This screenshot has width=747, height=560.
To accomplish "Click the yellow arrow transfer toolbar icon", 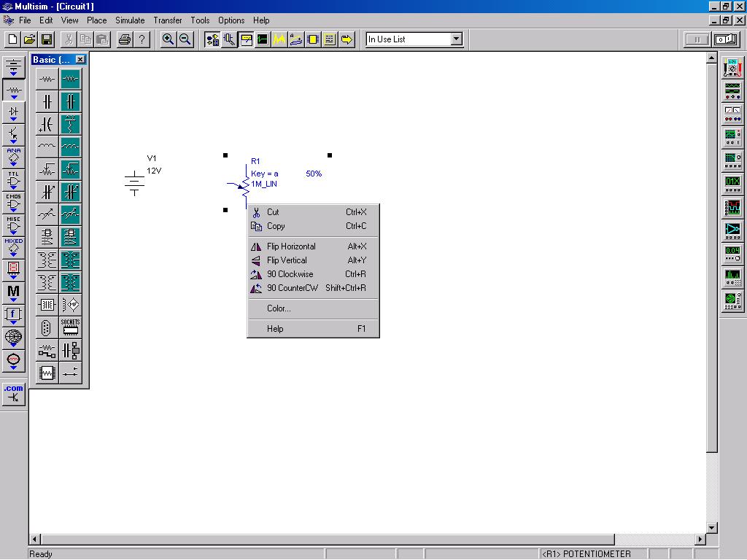I will tap(347, 39).
